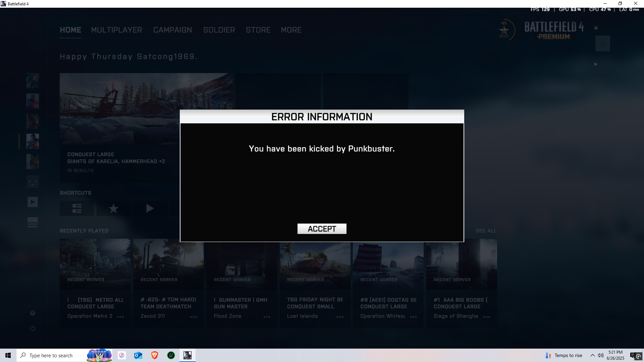Click the small friends icon above plus button
The height and width of the screenshot is (362, 644).
coord(596,28)
